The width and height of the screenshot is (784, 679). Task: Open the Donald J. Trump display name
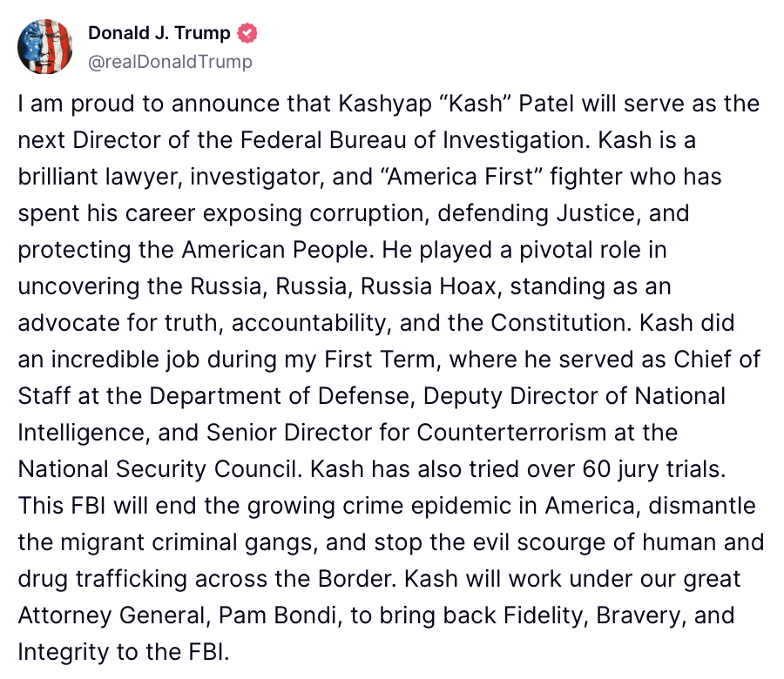coord(159,33)
